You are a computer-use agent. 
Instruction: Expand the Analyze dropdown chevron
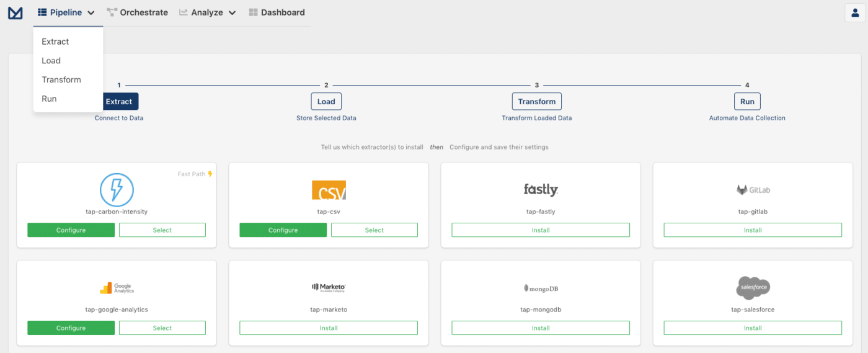[232, 13]
